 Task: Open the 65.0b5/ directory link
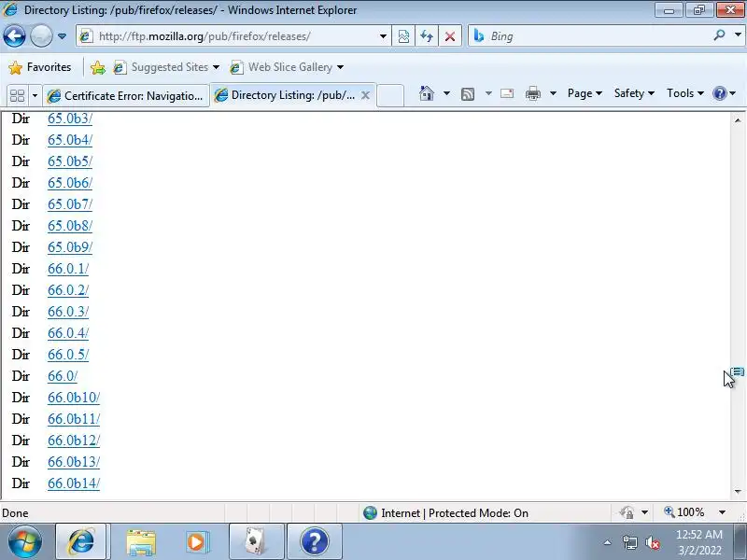pyautogui.click(x=69, y=161)
